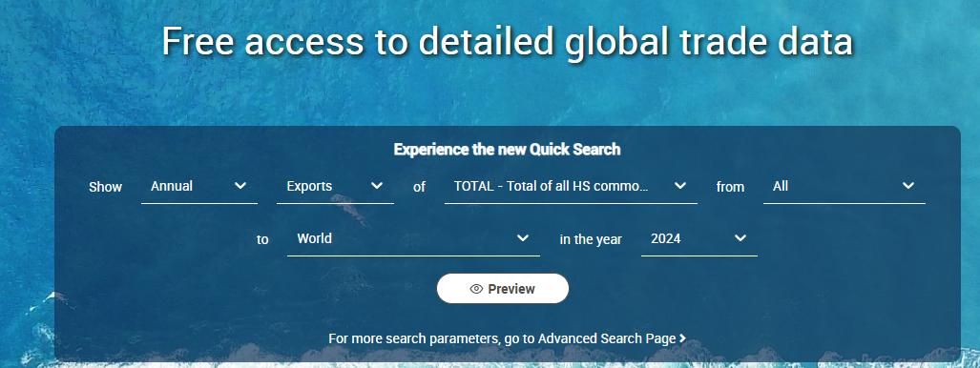The height and width of the screenshot is (368, 980).
Task: Expand the TOTAL HS commodities dropdown
Action: (571, 186)
